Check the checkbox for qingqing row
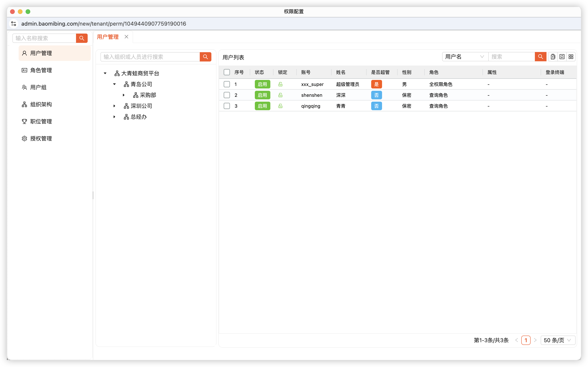Image resolution: width=588 pixels, height=367 pixels. [x=227, y=106]
